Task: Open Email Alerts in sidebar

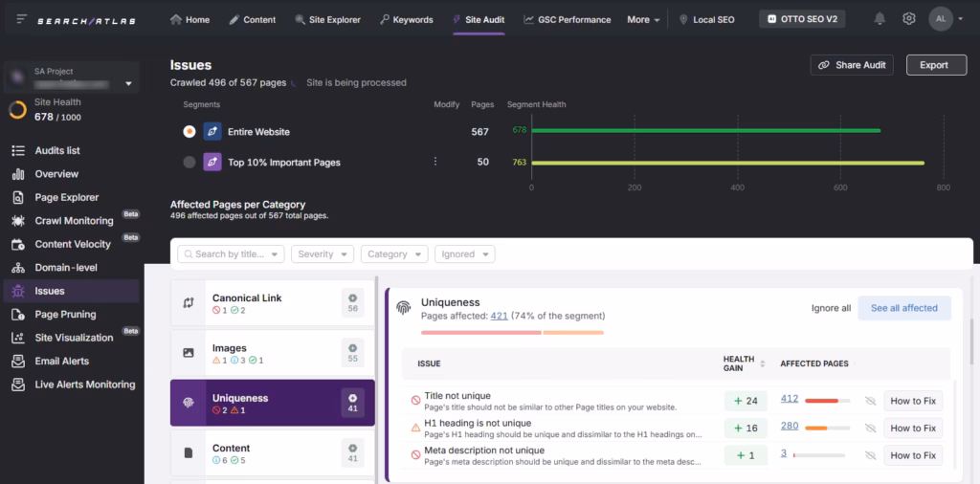Action: (61, 362)
